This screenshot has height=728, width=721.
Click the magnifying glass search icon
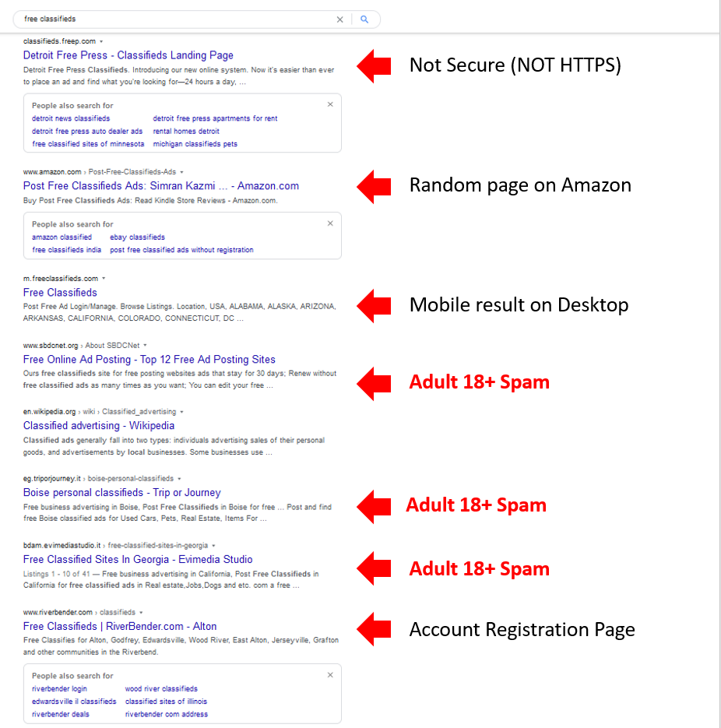pos(364,19)
